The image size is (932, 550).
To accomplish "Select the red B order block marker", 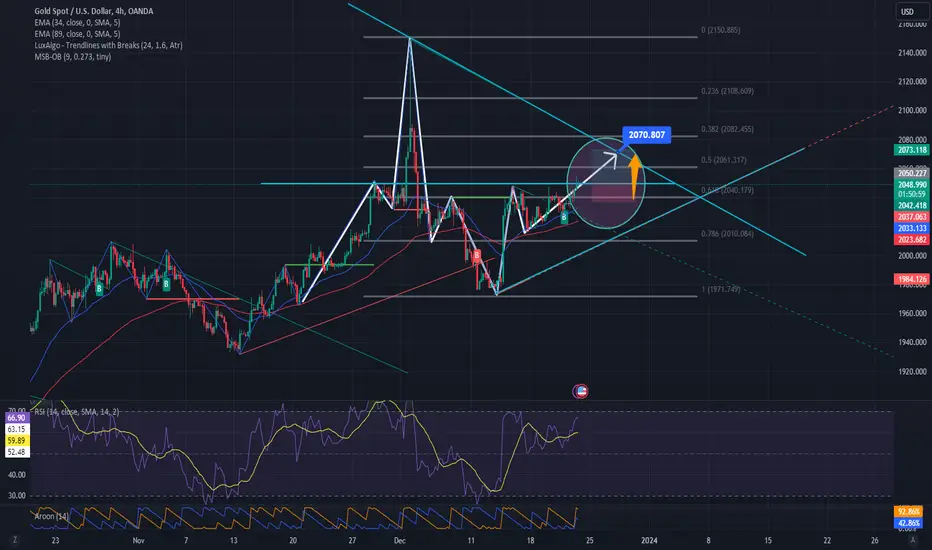I will pos(477,256).
